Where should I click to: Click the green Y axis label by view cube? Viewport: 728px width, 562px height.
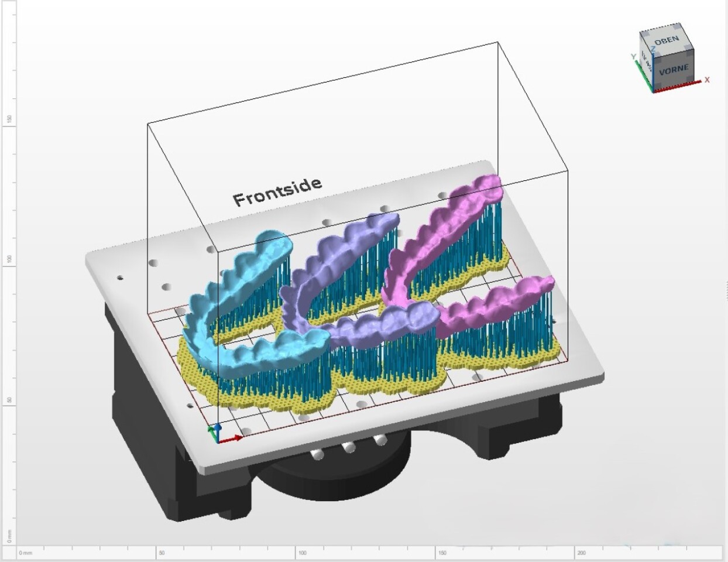(x=633, y=57)
